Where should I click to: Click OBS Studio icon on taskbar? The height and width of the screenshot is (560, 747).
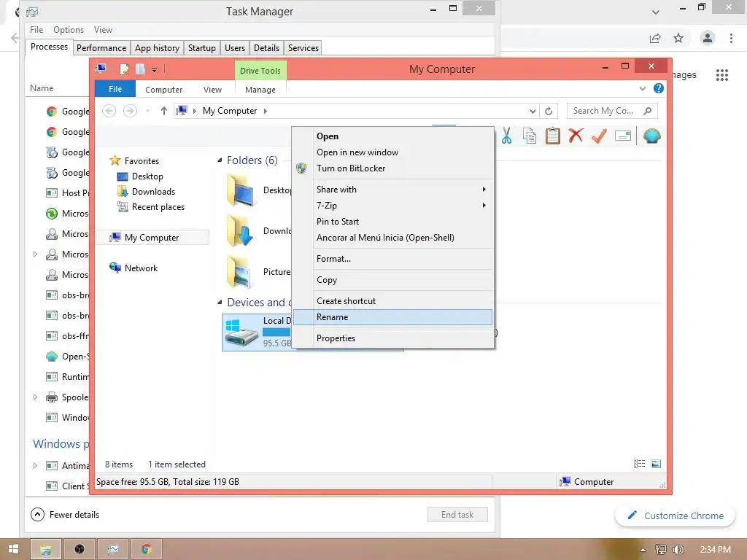coord(80,550)
